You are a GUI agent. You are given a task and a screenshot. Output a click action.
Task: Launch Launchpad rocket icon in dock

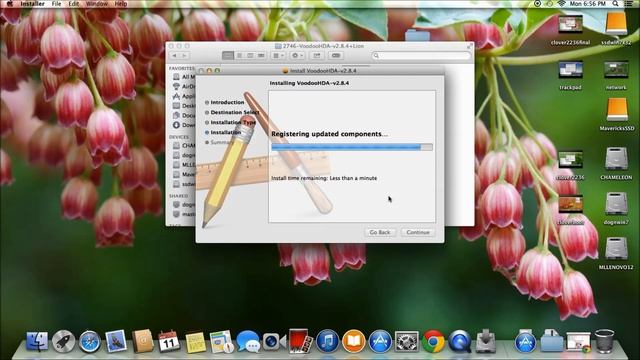[63, 341]
